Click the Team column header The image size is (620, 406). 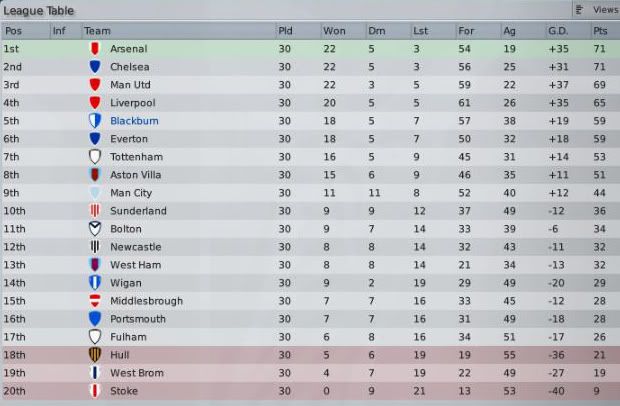click(97, 31)
